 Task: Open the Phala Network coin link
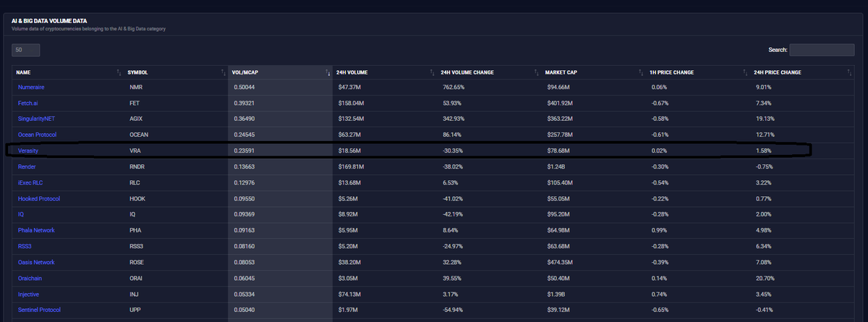(x=36, y=230)
